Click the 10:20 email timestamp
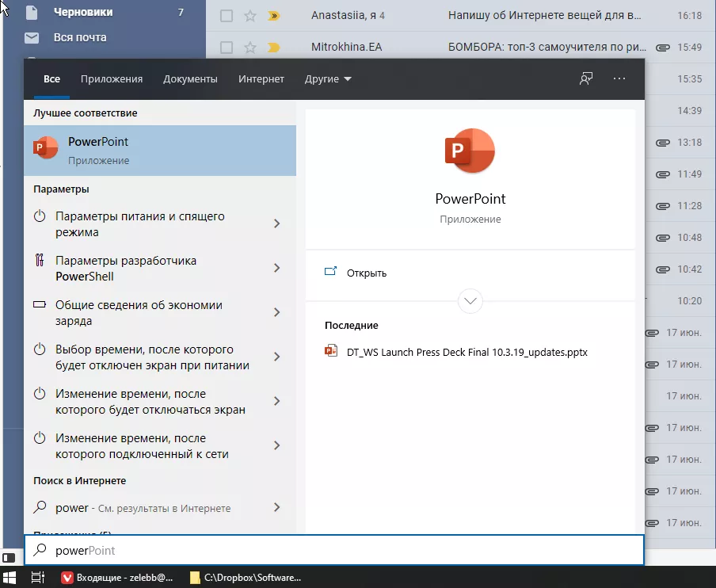The image size is (716, 588). [689, 300]
